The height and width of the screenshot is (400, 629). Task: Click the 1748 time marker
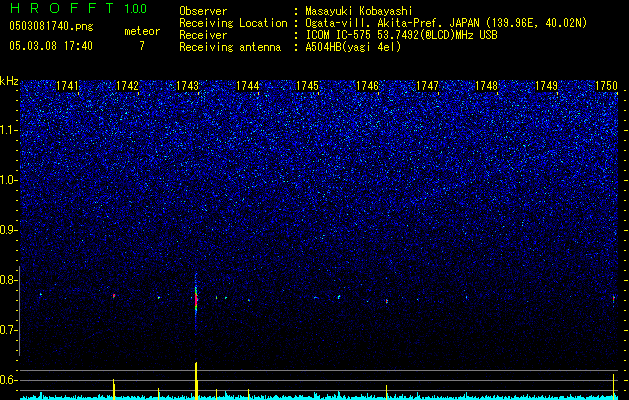pyautogui.click(x=486, y=86)
